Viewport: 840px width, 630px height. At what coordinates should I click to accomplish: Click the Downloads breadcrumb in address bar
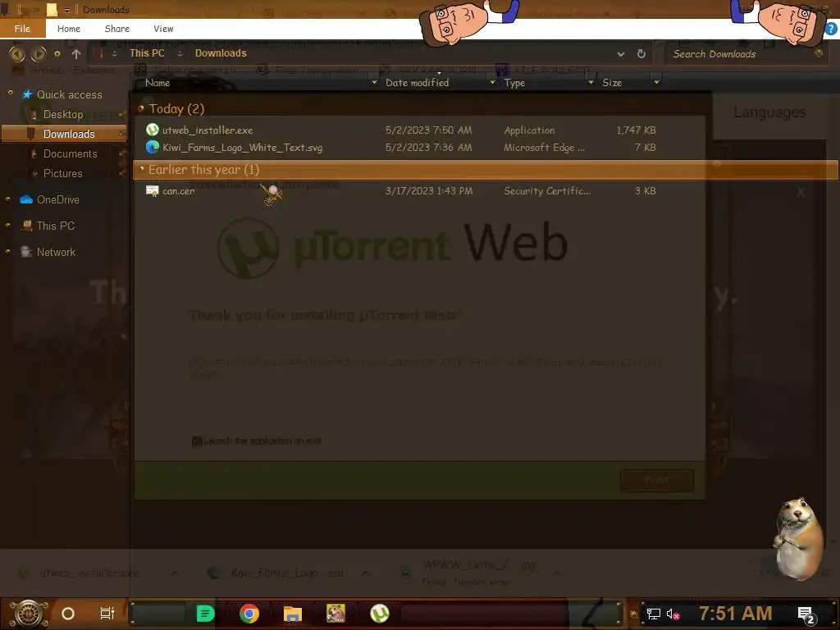click(221, 53)
